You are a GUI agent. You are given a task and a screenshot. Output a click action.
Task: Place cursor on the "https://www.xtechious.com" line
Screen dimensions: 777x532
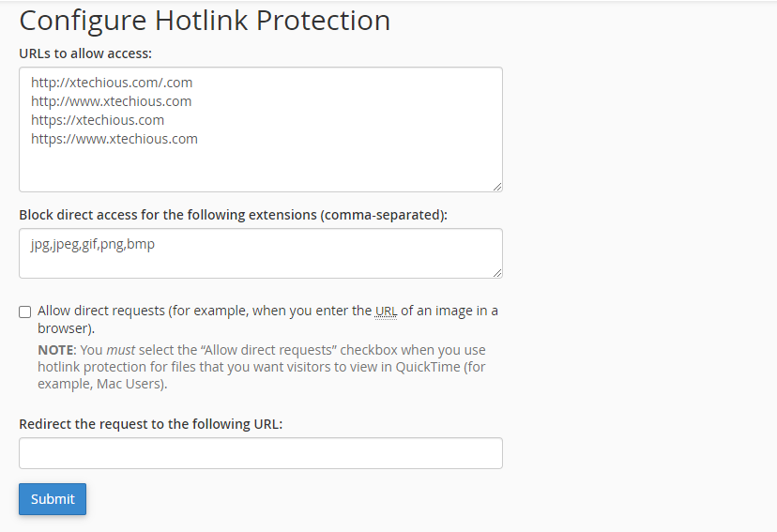114,139
